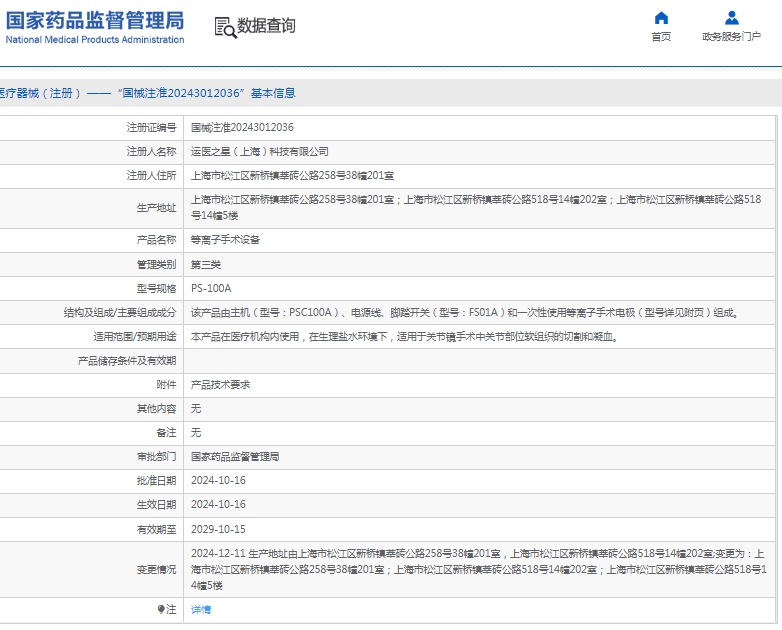
Task: Click management class 第三类
Action: (206, 264)
